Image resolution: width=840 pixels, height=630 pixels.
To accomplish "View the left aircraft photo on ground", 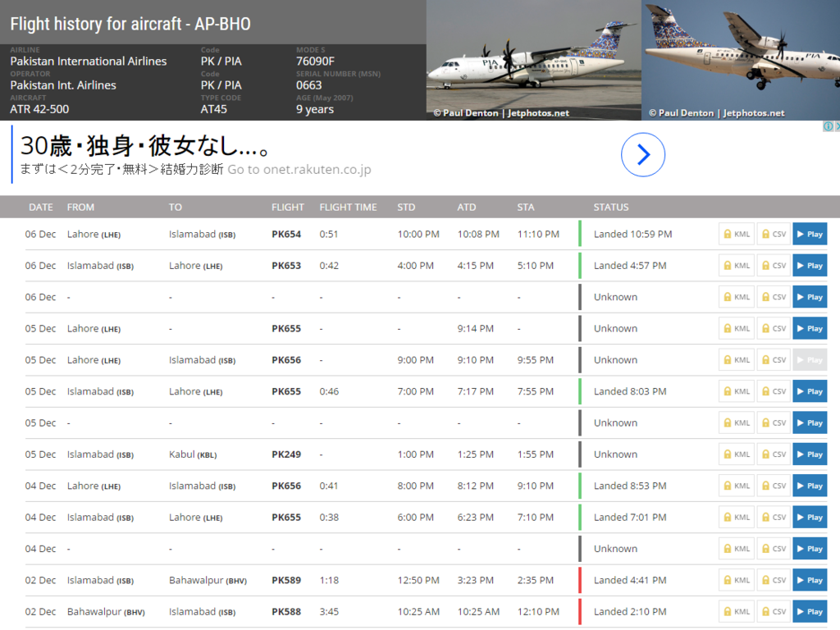I will pos(533,60).
